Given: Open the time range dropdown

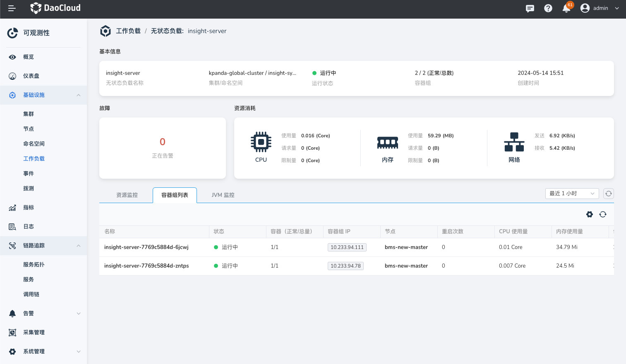Looking at the screenshot, I should (572, 194).
